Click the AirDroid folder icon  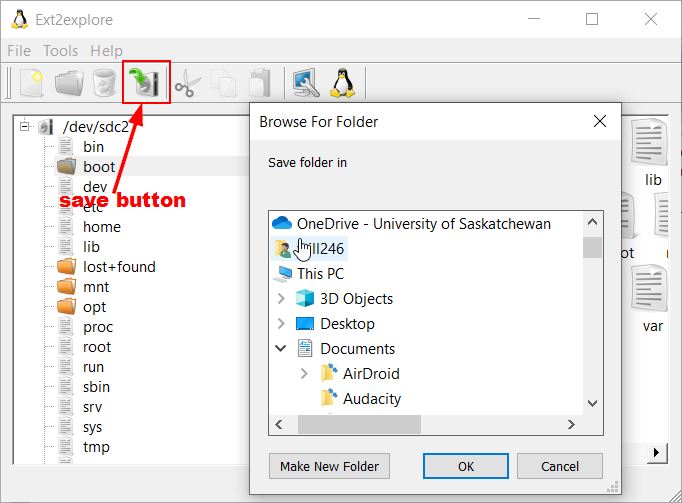329,373
